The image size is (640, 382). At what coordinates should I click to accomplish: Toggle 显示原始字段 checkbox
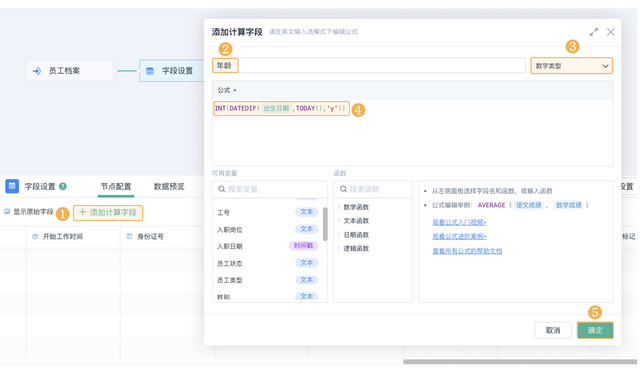click(7, 212)
